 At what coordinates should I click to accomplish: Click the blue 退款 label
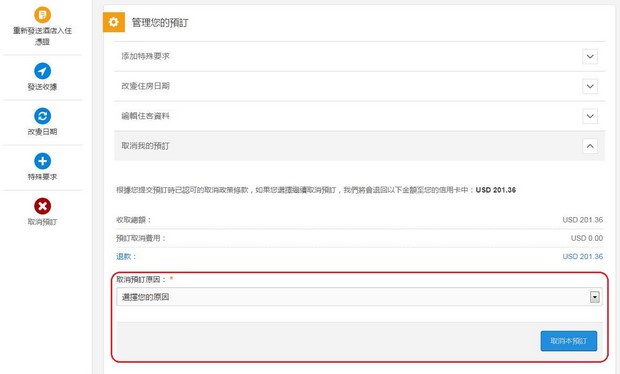click(x=126, y=257)
